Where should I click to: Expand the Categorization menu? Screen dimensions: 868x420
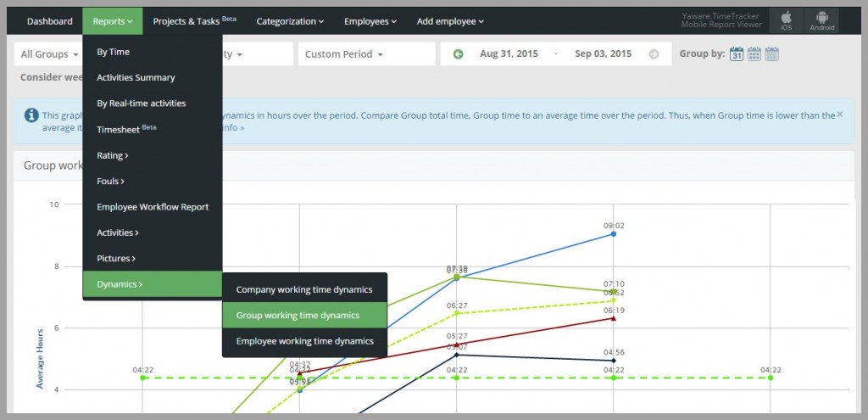[x=290, y=21]
